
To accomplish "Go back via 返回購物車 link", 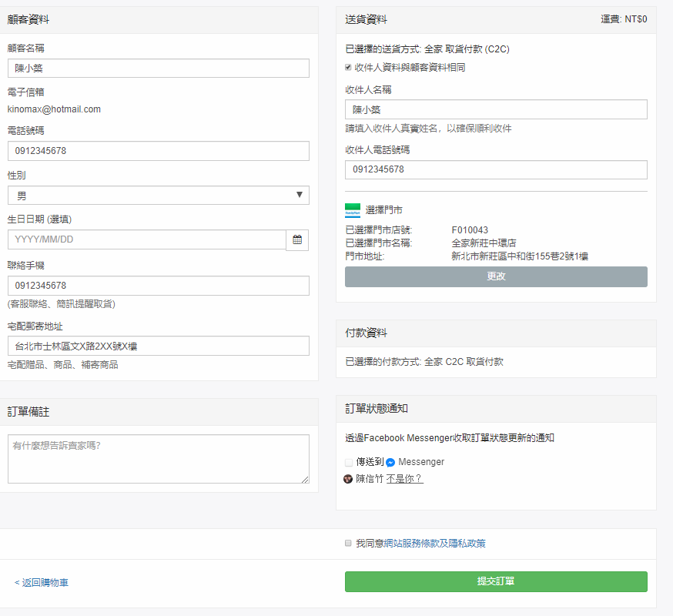I will click(42, 583).
